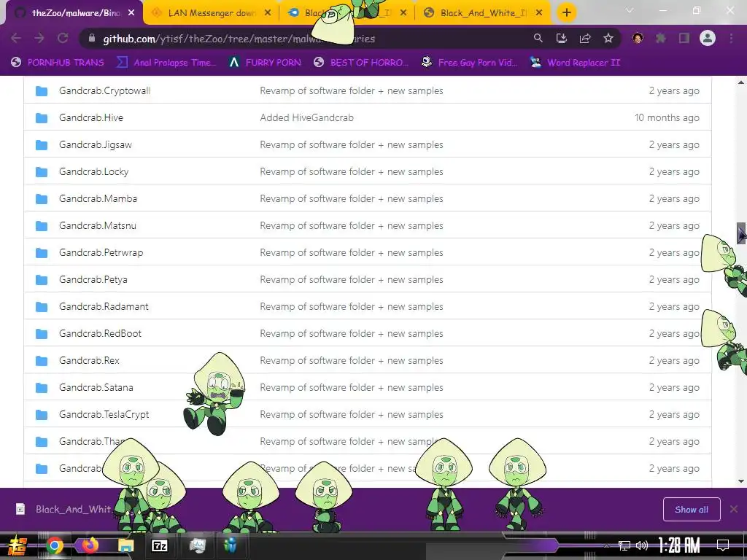The width and height of the screenshot is (747, 560).
Task: Click the github.com address bar URL
Action: [x=239, y=39]
